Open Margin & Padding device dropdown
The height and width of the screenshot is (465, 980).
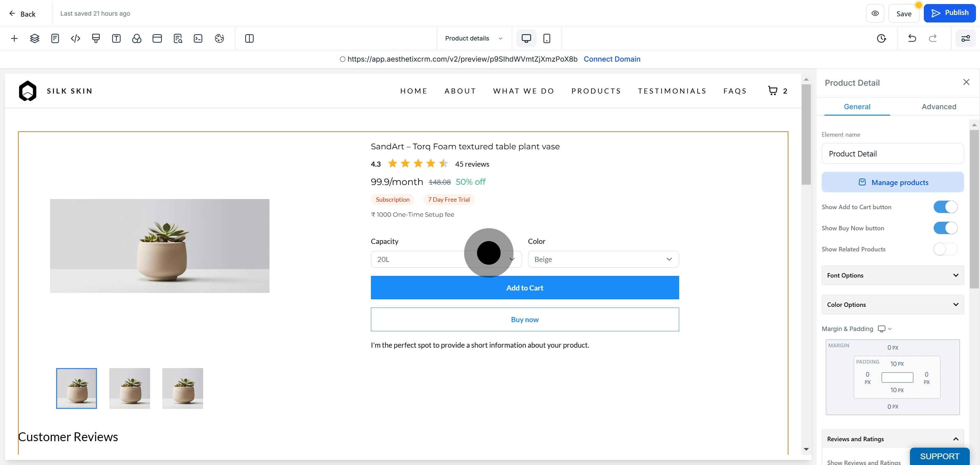click(885, 329)
